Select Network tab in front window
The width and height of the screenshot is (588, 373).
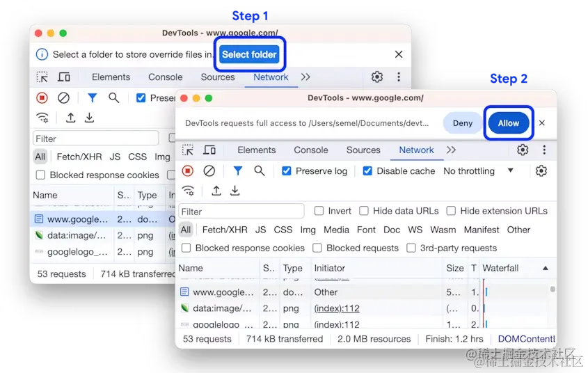tap(416, 150)
